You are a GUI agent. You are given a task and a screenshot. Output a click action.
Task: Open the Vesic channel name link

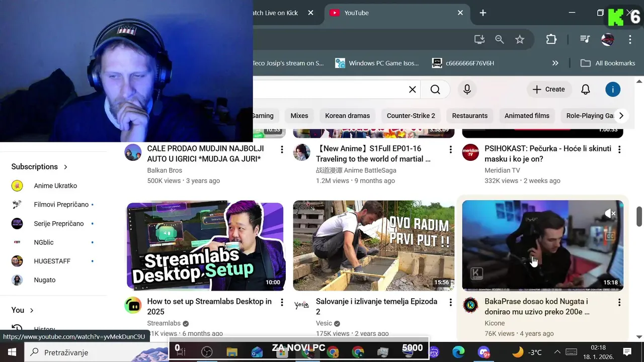324,323
